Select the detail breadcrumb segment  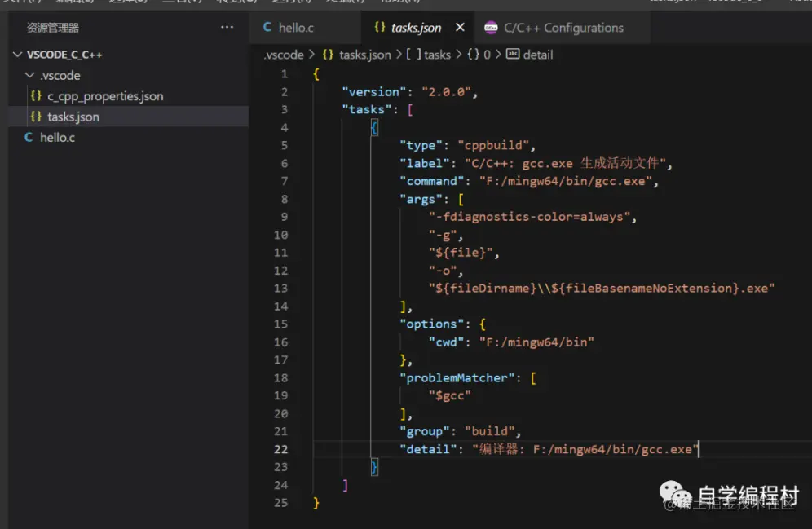coord(537,55)
